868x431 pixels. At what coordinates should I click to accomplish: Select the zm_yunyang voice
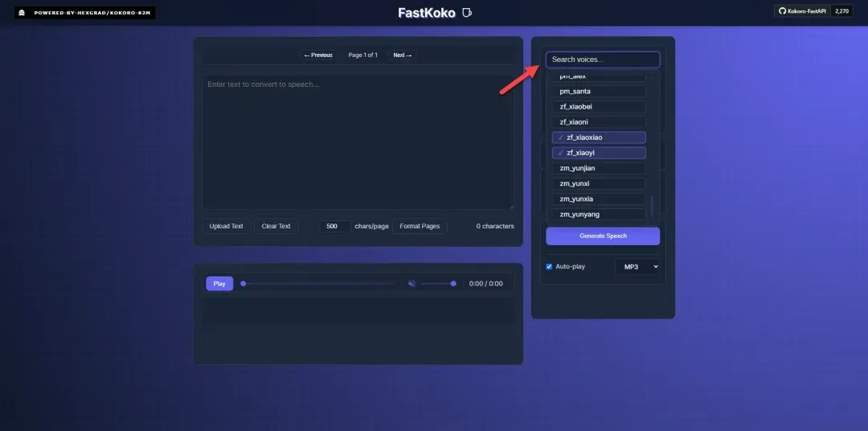(x=599, y=215)
